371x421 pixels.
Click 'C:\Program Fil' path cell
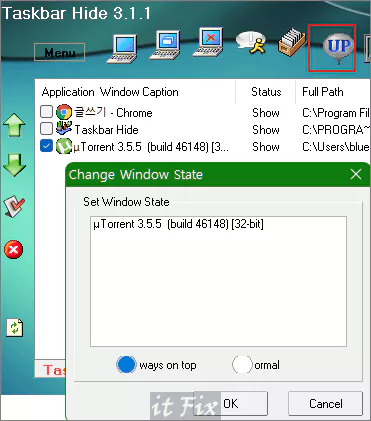tap(336, 113)
